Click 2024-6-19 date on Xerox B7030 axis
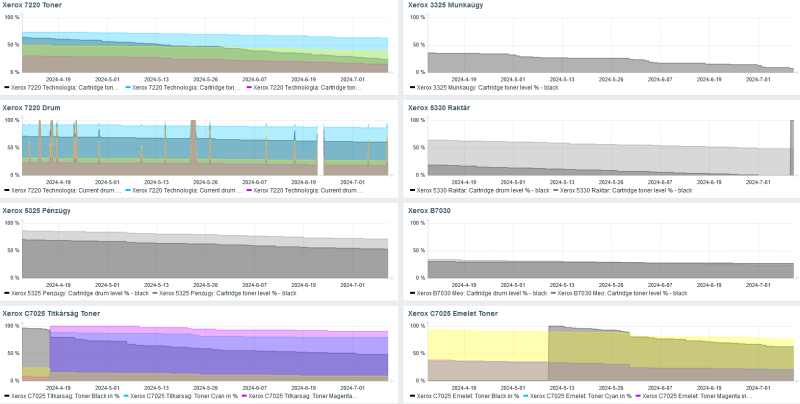 709,285
